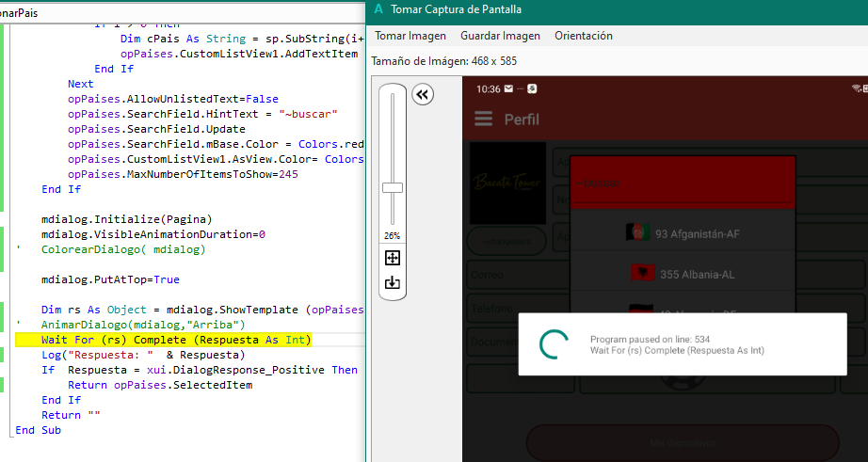Select 93 Afganistán-AF list item
868x462 pixels.
click(x=683, y=233)
